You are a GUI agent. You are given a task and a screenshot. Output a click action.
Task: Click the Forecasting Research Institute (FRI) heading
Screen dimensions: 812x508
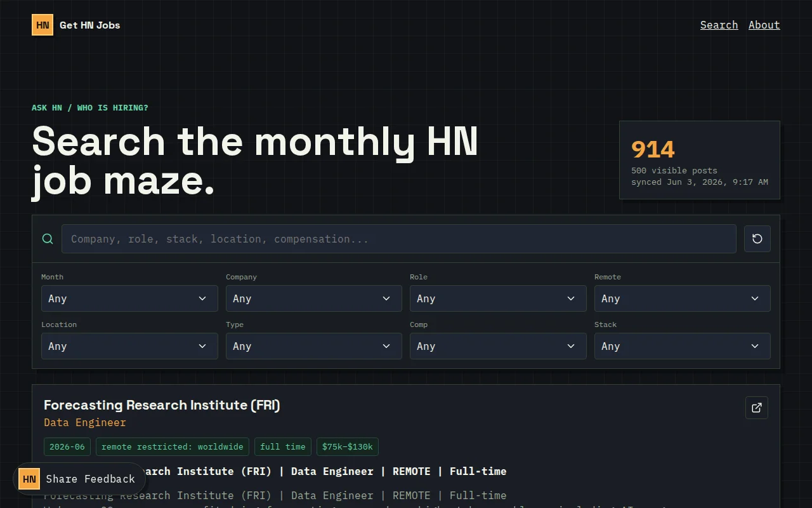pyautogui.click(x=162, y=405)
